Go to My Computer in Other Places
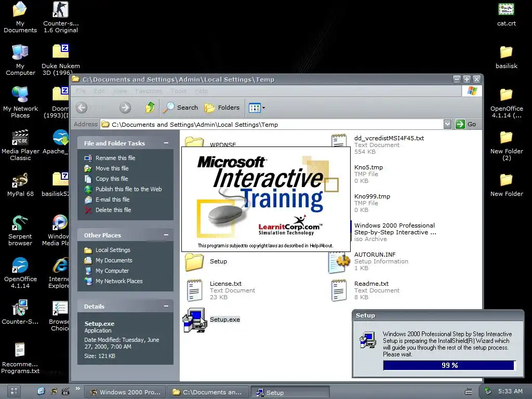 112,271
